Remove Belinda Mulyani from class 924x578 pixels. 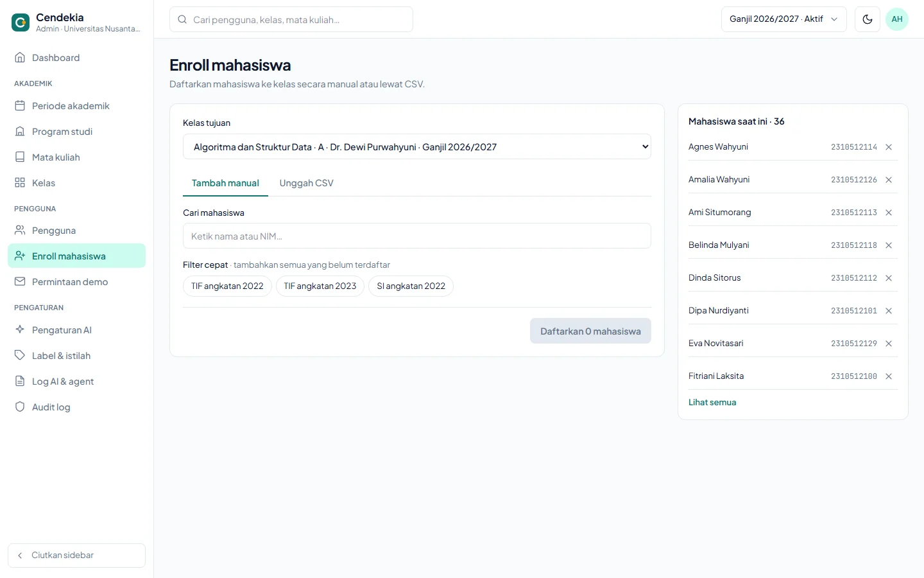click(889, 245)
